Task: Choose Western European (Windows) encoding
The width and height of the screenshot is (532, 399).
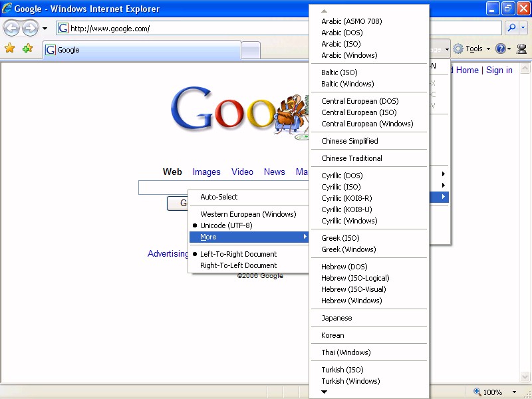Action: coord(248,214)
